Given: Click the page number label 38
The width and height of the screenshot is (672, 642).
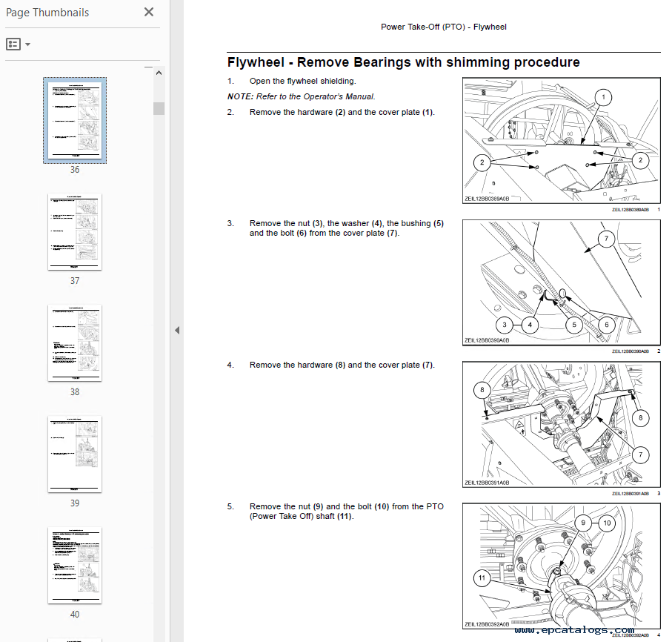Looking at the screenshot, I should click(x=75, y=392).
